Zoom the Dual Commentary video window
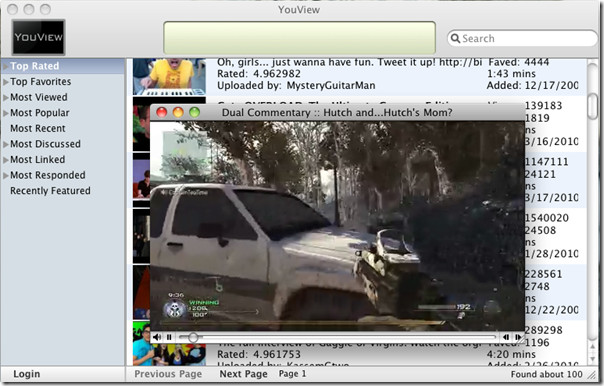604x386 pixels. [195, 112]
